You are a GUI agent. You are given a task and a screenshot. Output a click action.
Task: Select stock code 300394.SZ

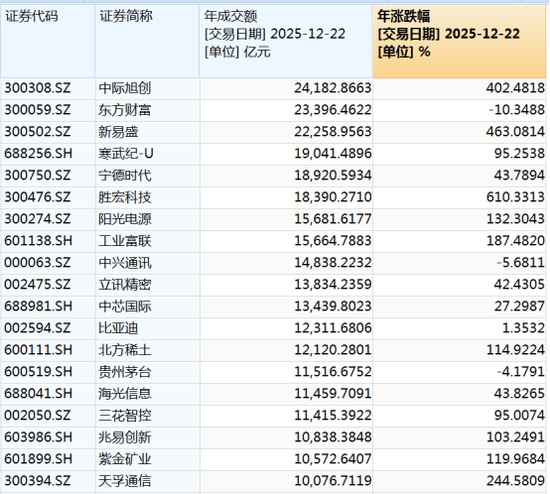38,481
